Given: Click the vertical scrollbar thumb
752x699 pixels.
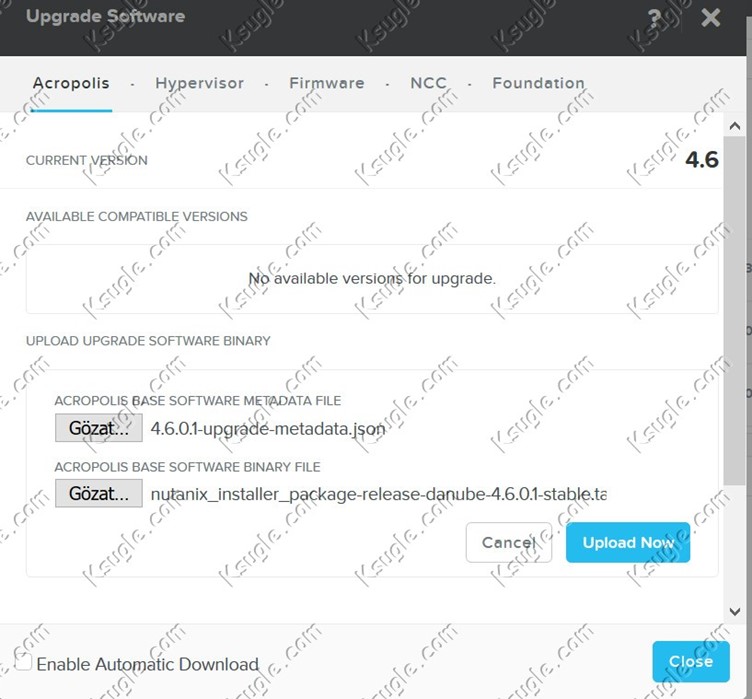Looking at the screenshot, I should [734, 311].
